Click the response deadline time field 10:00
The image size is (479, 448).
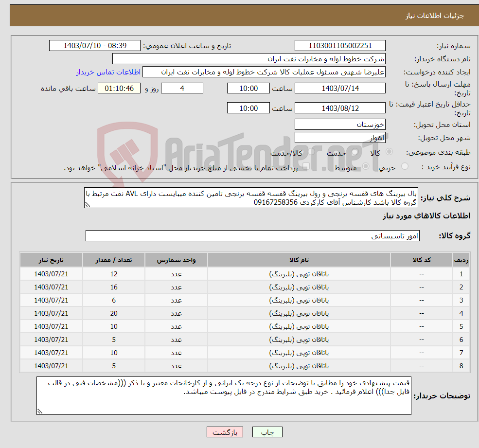tap(248, 89)
